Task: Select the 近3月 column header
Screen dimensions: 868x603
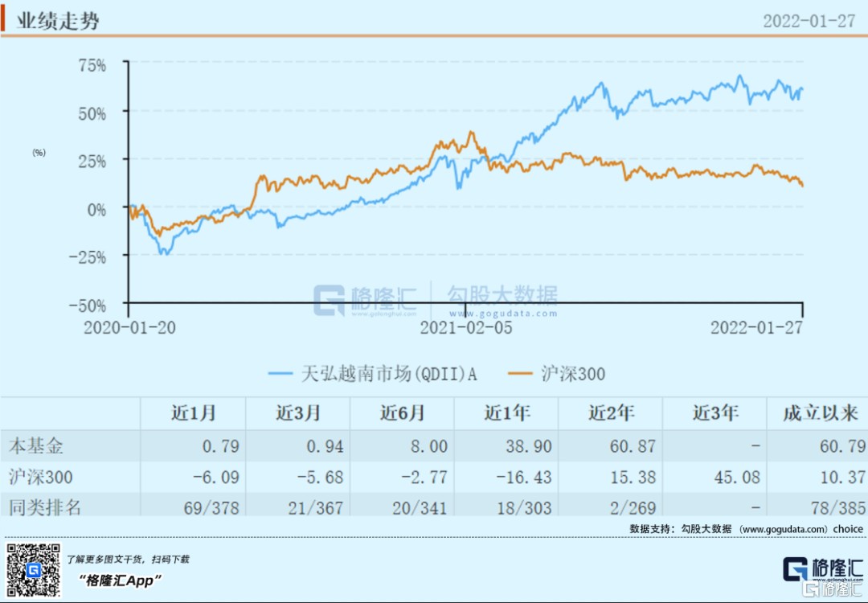Action: coord(298,413)
